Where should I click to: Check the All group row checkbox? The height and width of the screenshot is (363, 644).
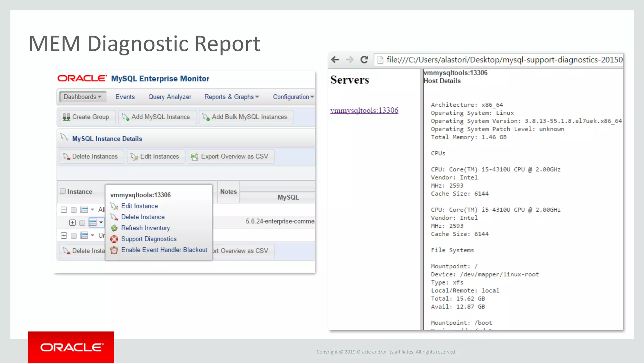coord(74,210)
